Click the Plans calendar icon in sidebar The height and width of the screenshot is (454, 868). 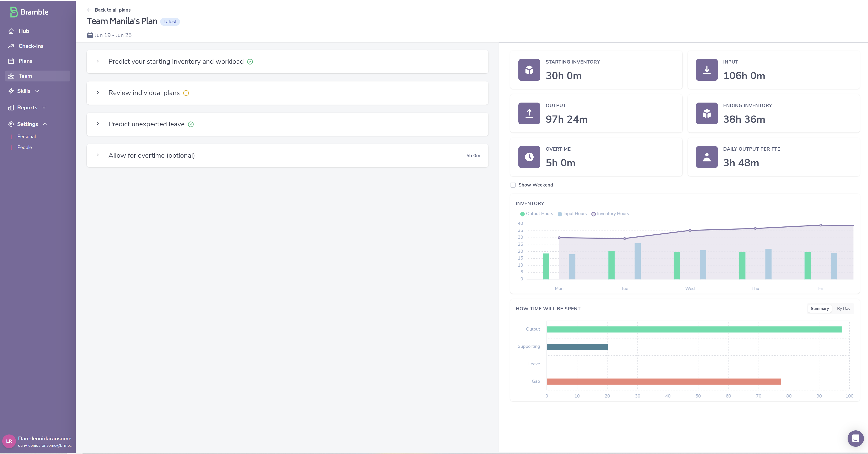point(11,61)
